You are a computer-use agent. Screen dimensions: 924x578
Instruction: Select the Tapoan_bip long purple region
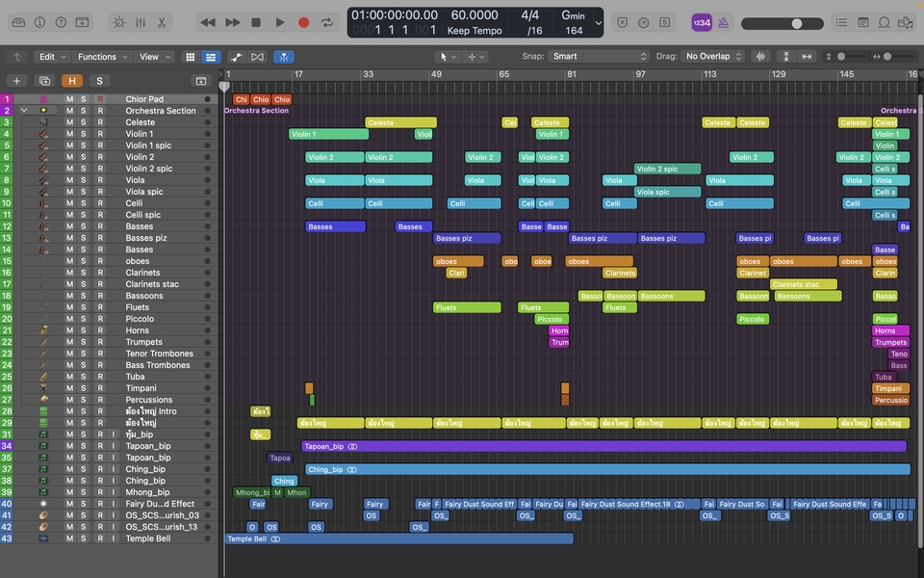[604, 446]
